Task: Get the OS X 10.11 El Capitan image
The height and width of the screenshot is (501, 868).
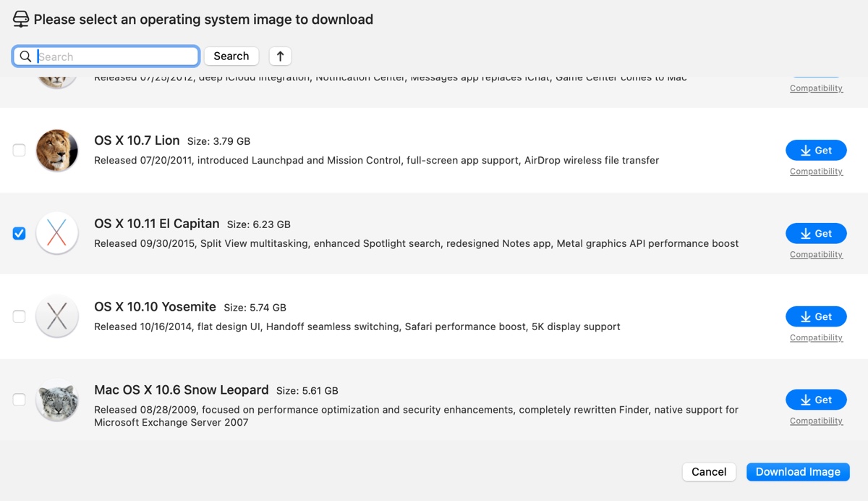Action: [816, 234]
